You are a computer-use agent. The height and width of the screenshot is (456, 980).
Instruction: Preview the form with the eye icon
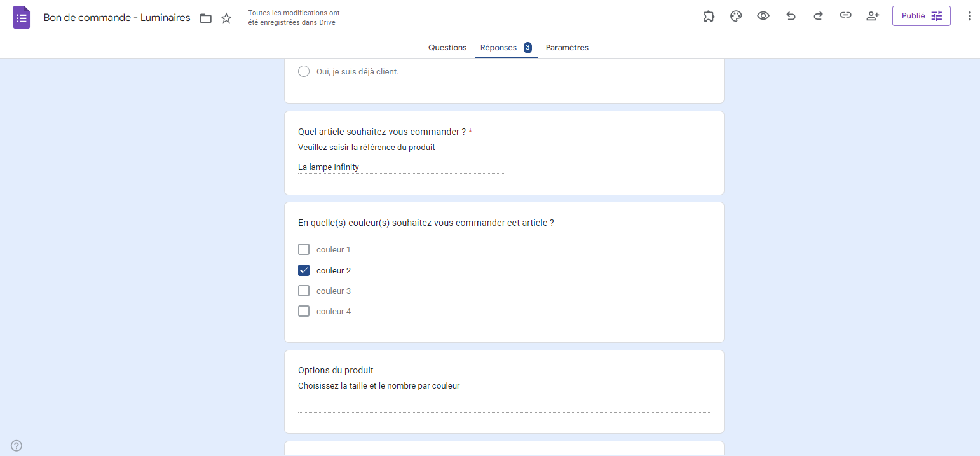coord(763,16)
